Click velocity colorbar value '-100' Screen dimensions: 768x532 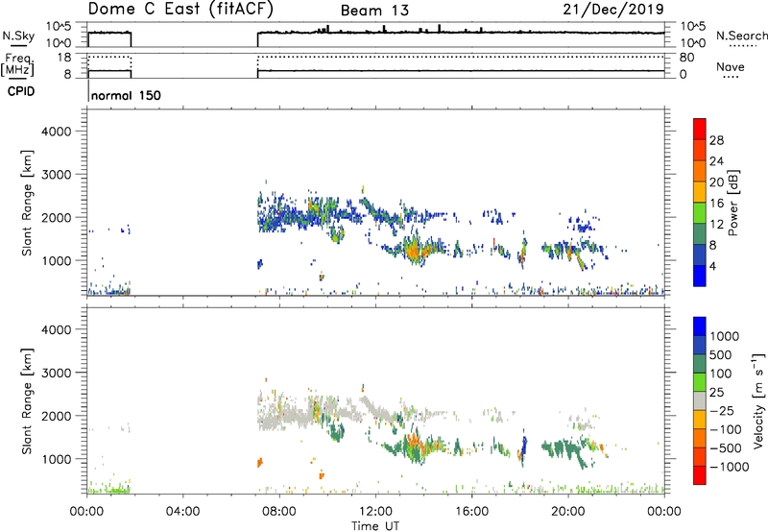point(726,429)
